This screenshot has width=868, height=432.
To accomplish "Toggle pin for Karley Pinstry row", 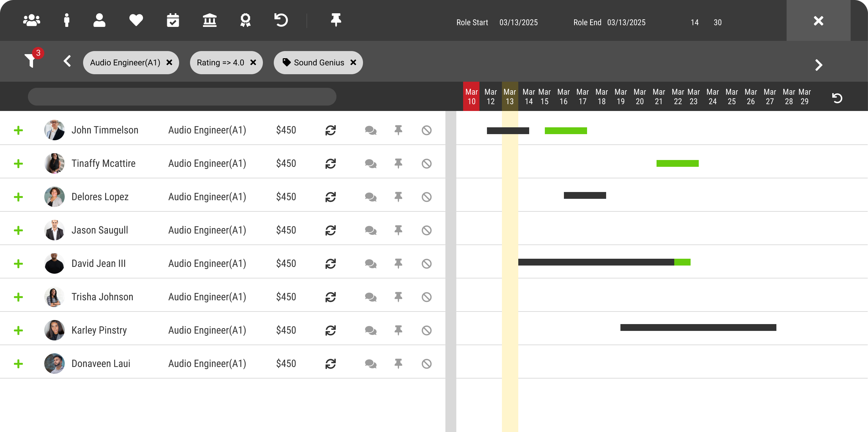I will (x=398, y=331).
